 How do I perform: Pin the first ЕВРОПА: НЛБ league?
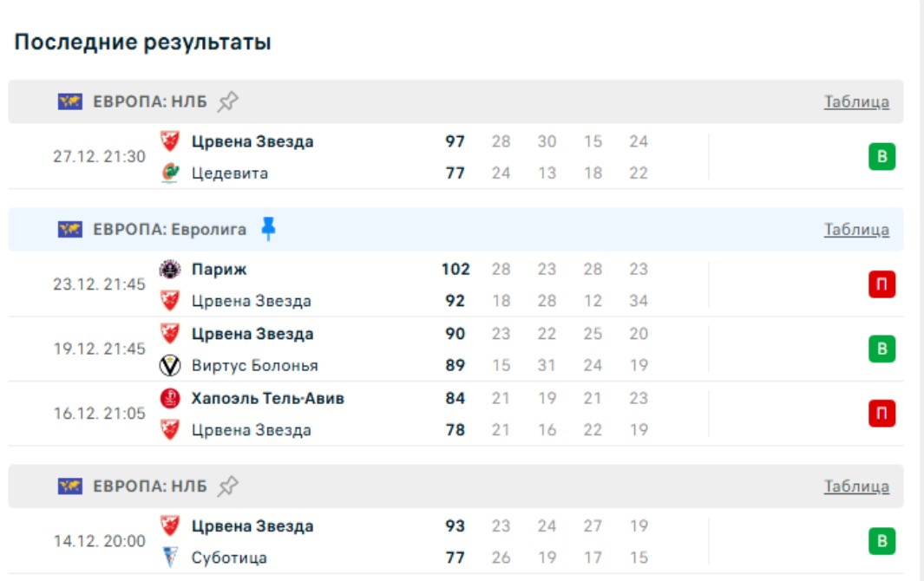coord(227,101)
